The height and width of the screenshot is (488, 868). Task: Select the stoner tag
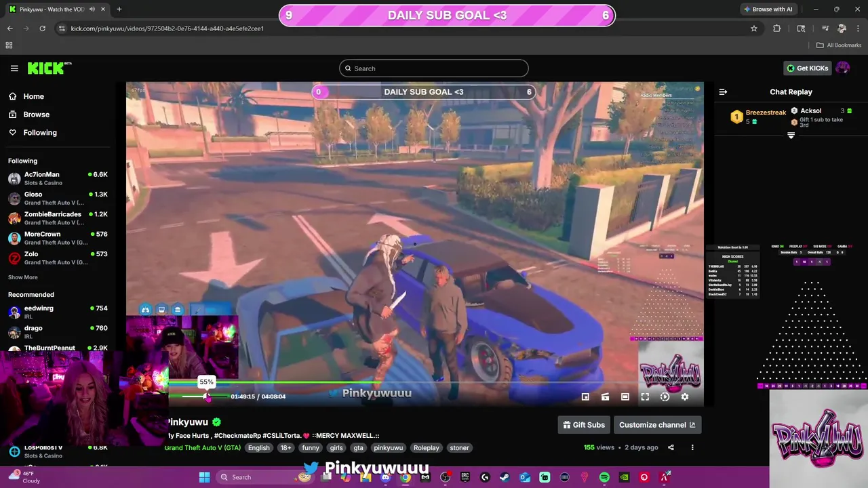click(460, 448)
